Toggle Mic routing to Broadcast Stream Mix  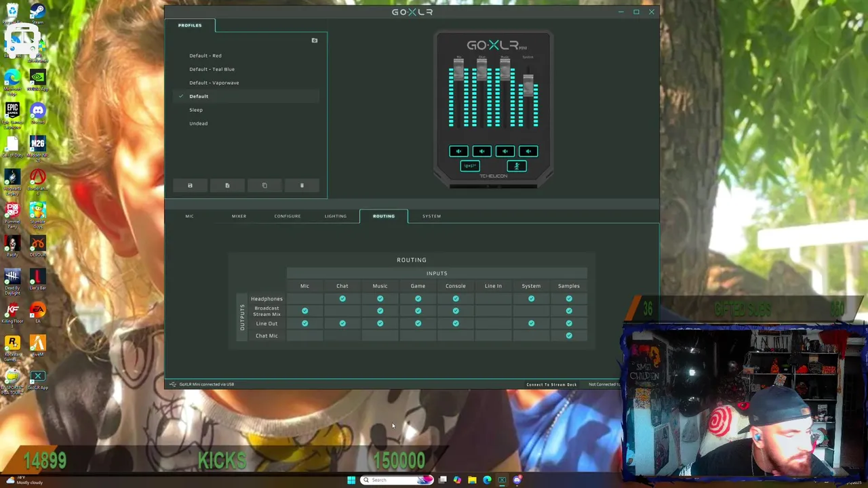304,311
